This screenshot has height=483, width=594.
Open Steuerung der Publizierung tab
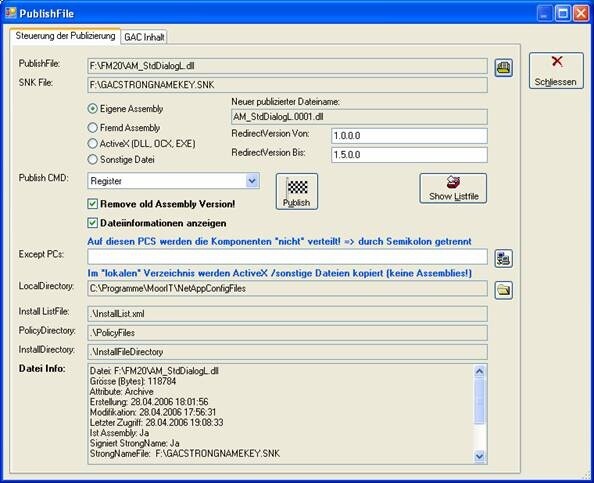tap(65, 36)
